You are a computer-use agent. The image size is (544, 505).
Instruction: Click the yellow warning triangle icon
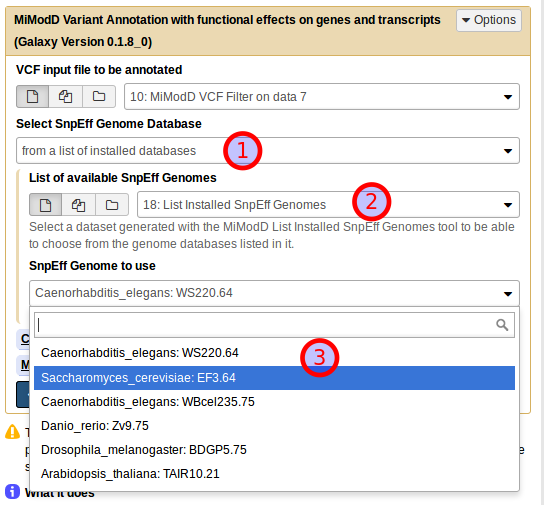pos(12,432)
